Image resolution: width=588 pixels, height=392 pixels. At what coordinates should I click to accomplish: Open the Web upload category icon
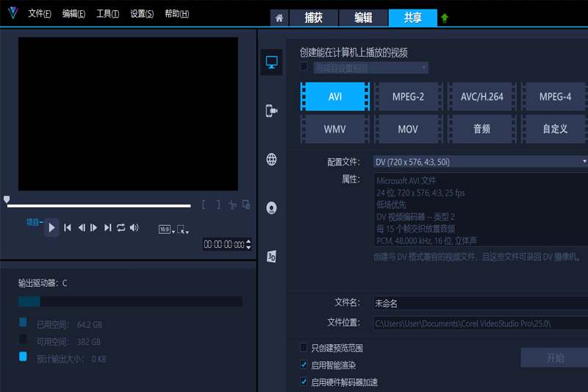[x=272, y=160]
